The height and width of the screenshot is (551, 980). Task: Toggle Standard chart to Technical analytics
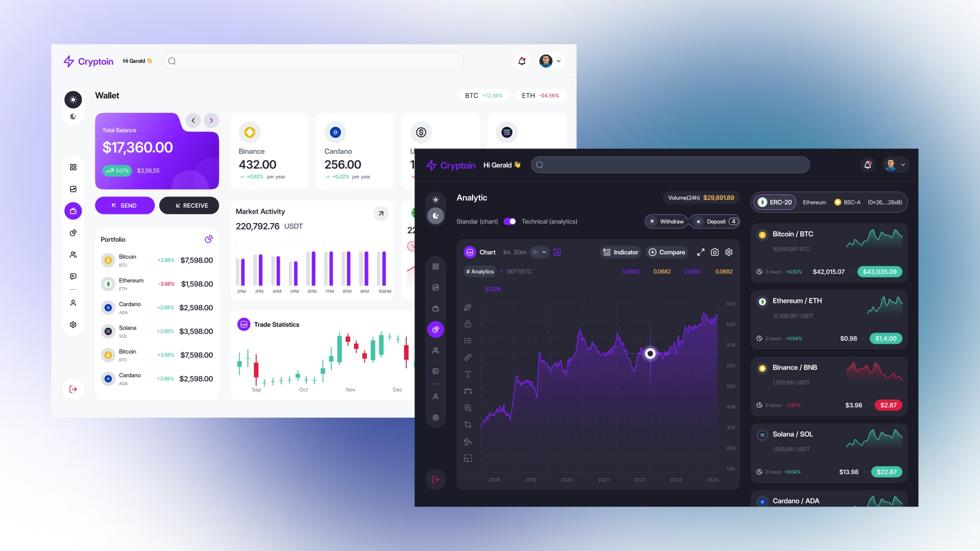click(509, 221)
